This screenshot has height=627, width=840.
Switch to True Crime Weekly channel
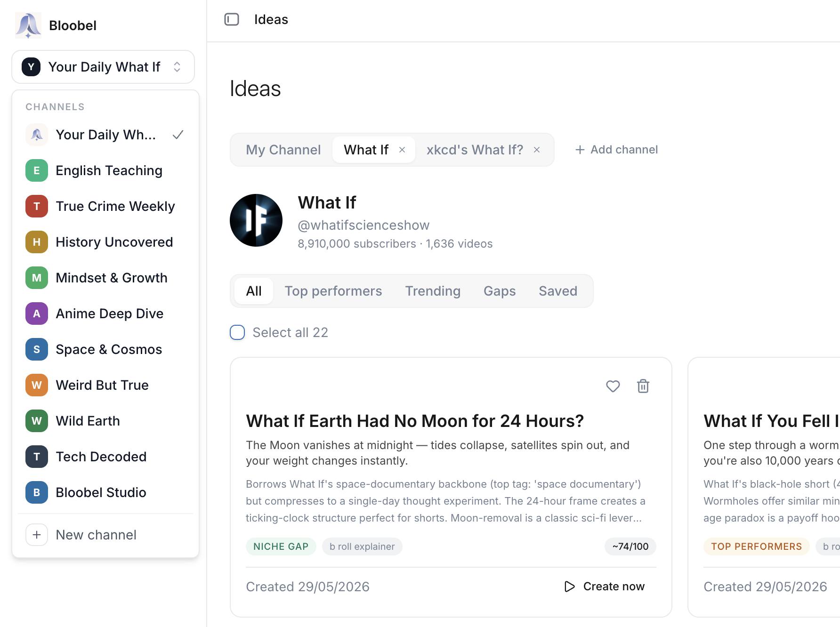point(105,206)
